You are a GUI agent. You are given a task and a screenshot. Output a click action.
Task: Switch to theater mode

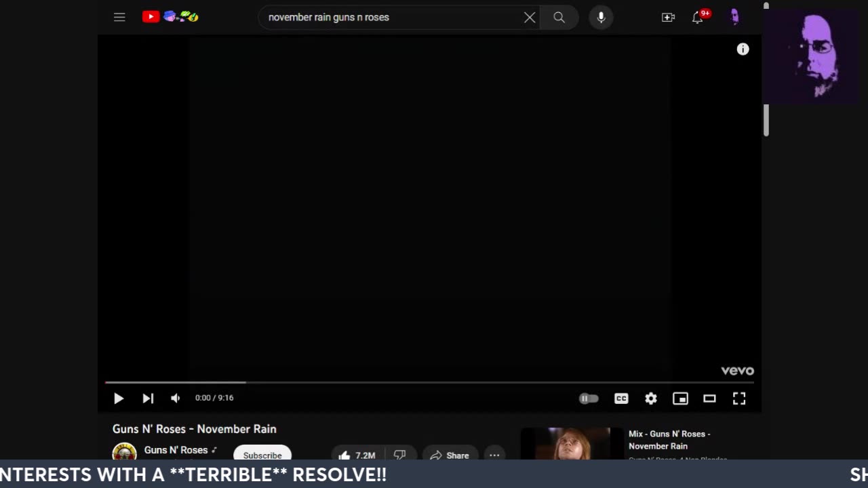click(x=709, y=399)
